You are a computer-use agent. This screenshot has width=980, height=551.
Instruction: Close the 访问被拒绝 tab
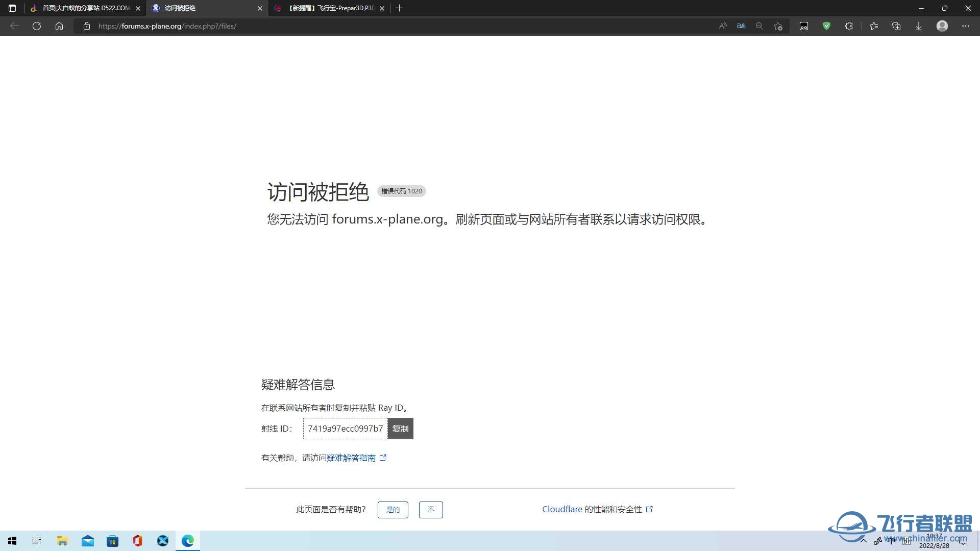[260, 8]
